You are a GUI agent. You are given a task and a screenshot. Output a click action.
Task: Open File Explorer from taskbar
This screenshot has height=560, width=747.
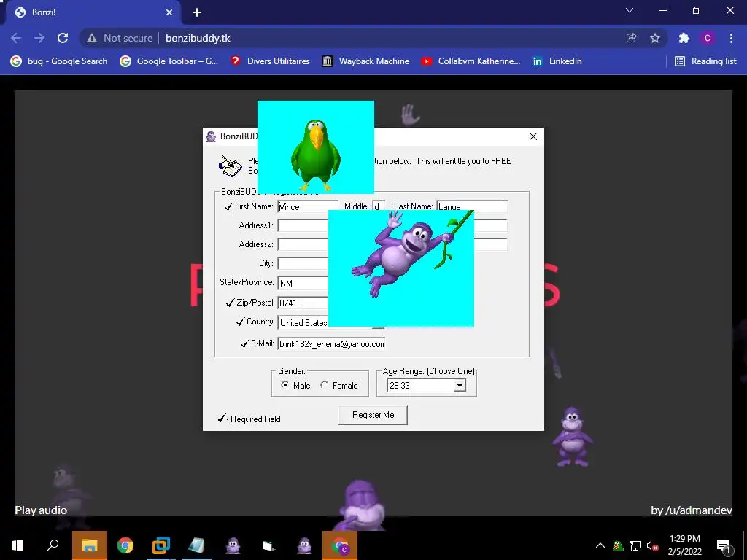[89, 545]
